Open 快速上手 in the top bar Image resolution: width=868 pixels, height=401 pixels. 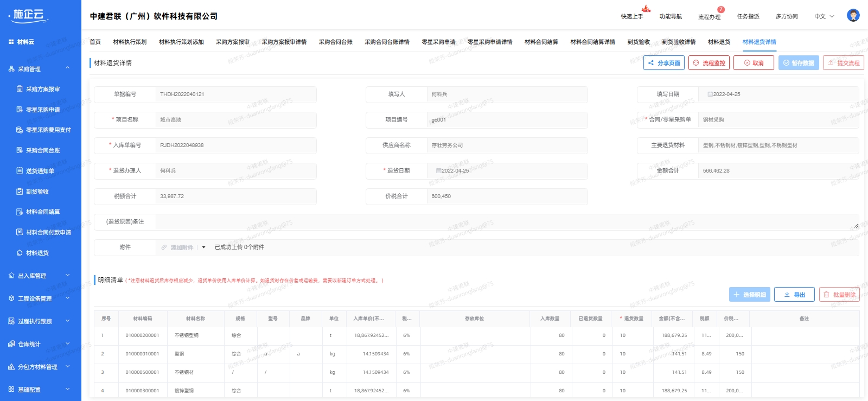pos(632,16)
